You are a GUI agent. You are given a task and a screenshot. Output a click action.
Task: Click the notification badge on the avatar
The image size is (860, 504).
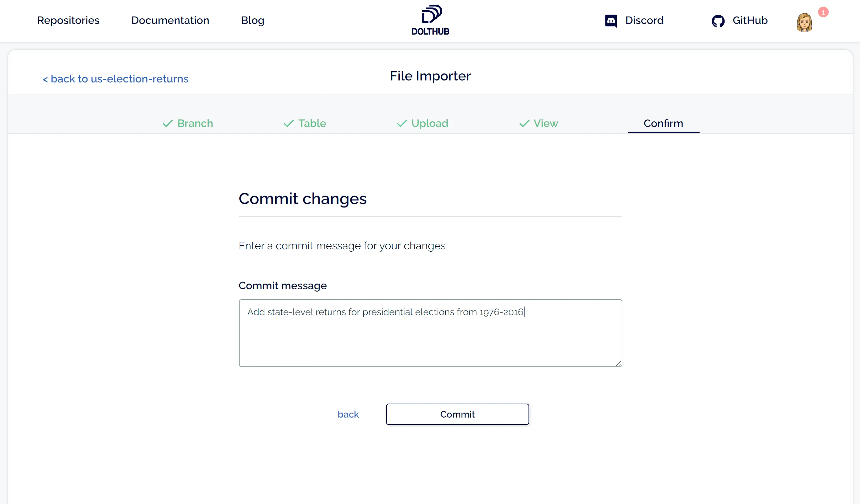pyautogui.click(x=823, y=12)
